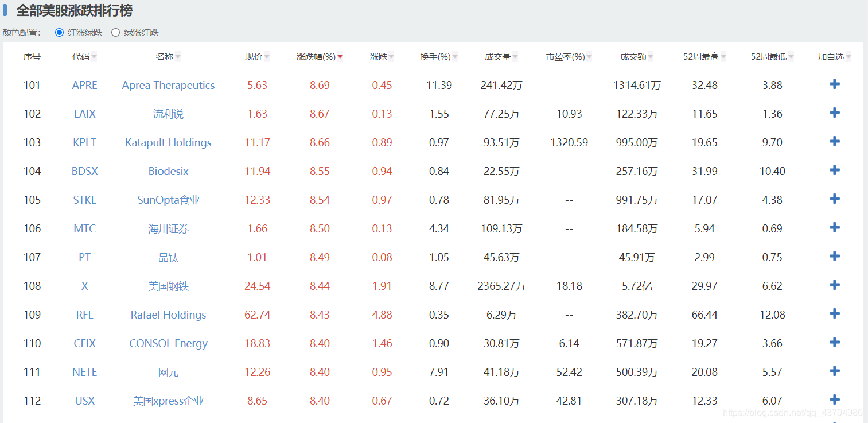Image resolution: width=868 pixels, height=423 pixels.
Task: Toggle the red 涨跌幅(%) sort arrow
Action: [340, 57]
